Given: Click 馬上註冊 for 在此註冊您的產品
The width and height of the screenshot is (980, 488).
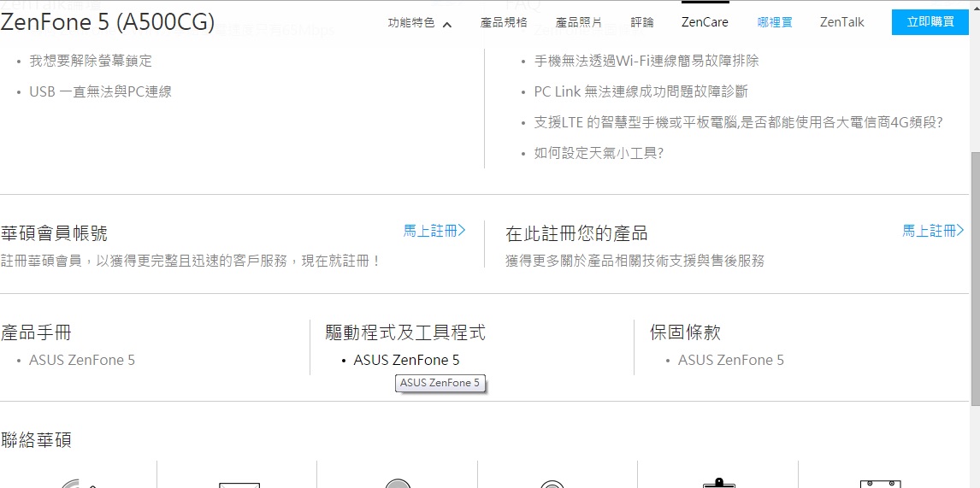Looking at the screenshot, I should (933, 231).
